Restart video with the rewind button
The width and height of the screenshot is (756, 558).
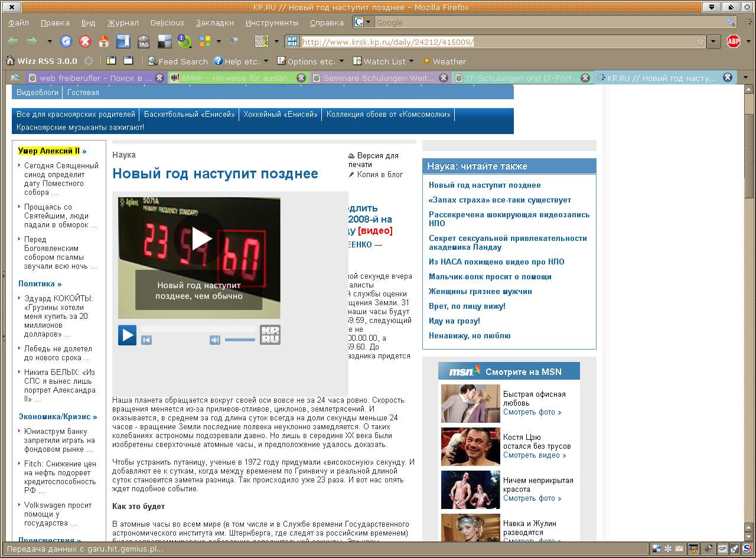[146, 340]
